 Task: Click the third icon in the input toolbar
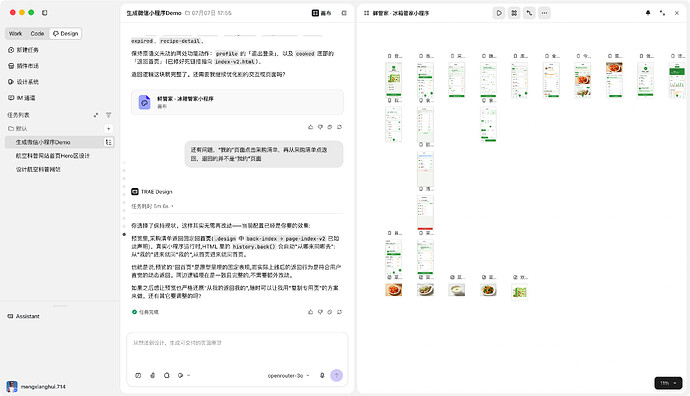[167, 375]
